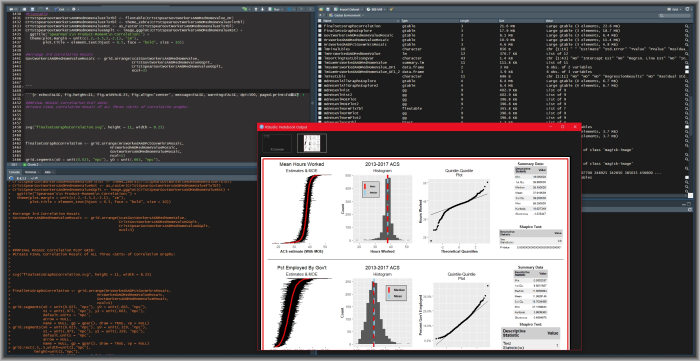700x361 pixels.
Task: Click the Environment search field
Action: click(x=675, y=15)
